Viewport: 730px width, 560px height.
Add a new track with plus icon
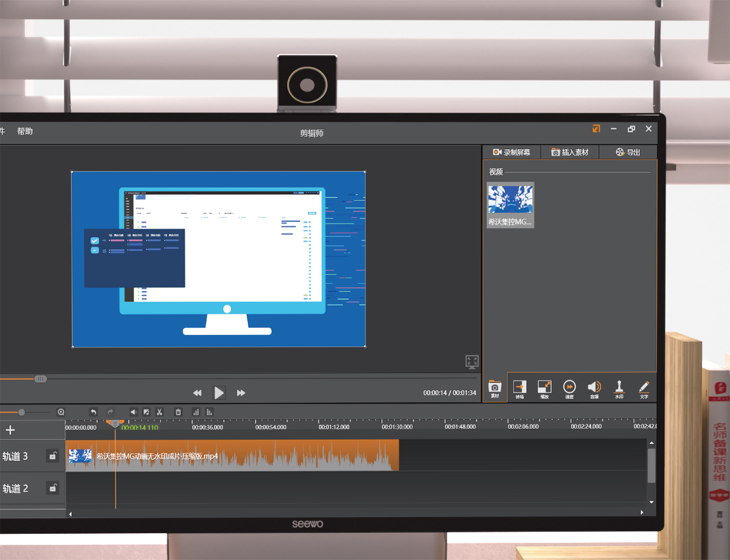tap(10, 430)
